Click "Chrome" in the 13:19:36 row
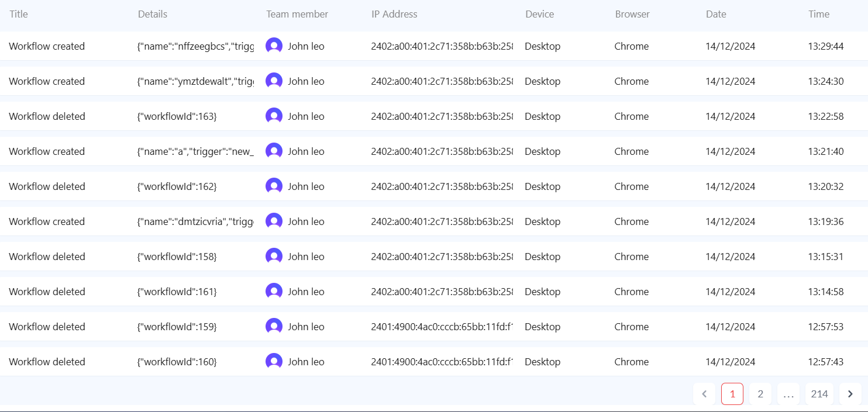 632,221
